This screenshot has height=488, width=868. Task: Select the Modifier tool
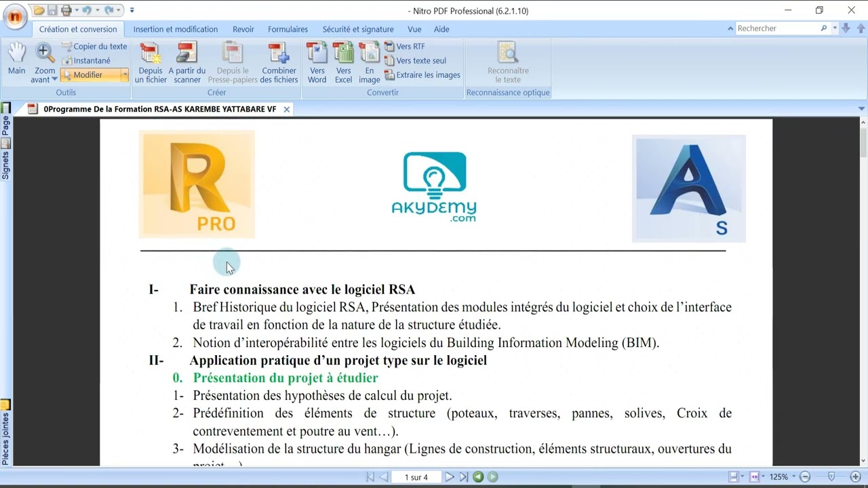[90, 75]
